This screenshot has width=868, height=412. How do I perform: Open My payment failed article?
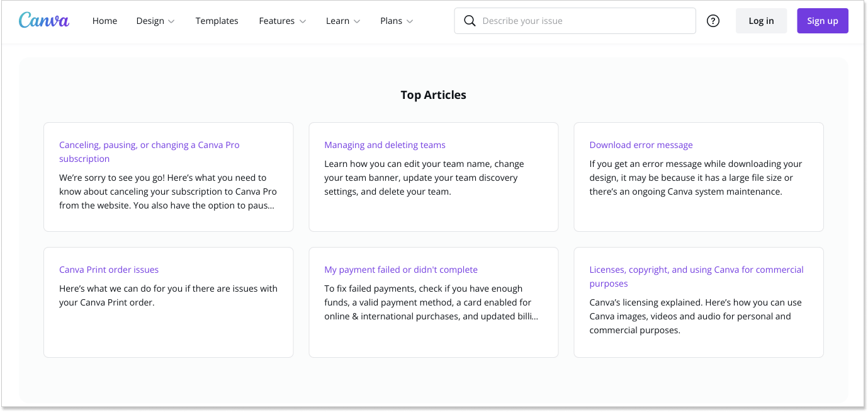click(x=401, y=270)
